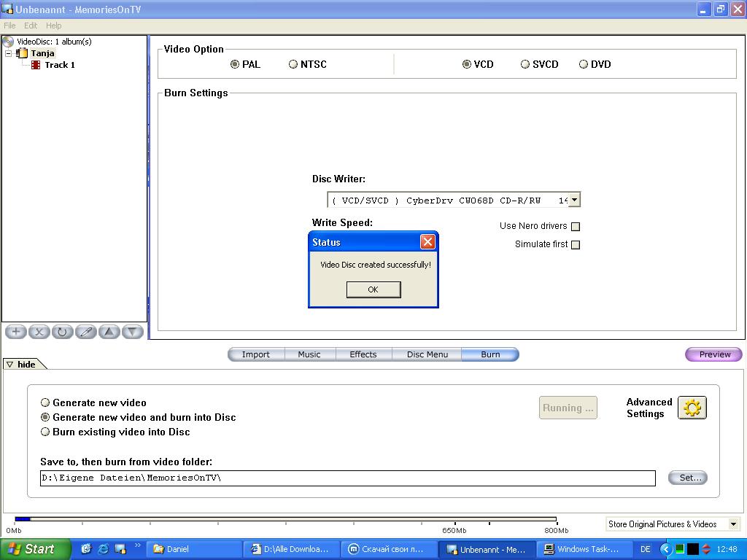Click the move up arrow icon

(109, 332)
